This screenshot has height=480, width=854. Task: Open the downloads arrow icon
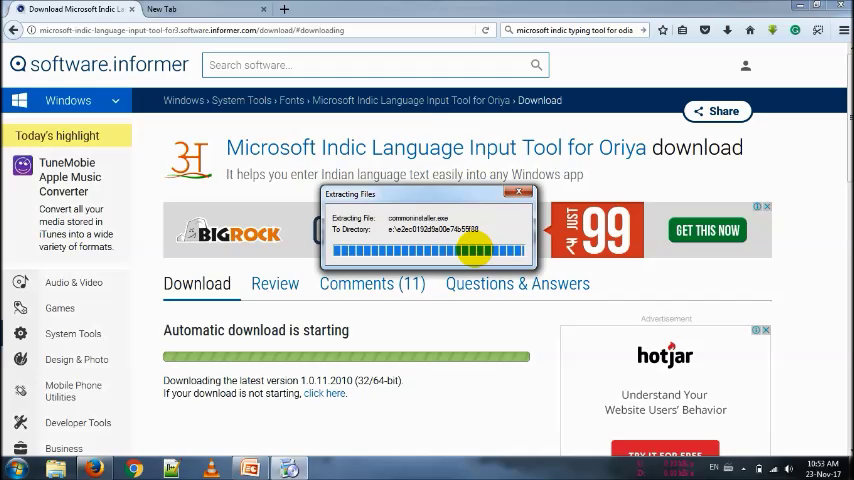727,30
